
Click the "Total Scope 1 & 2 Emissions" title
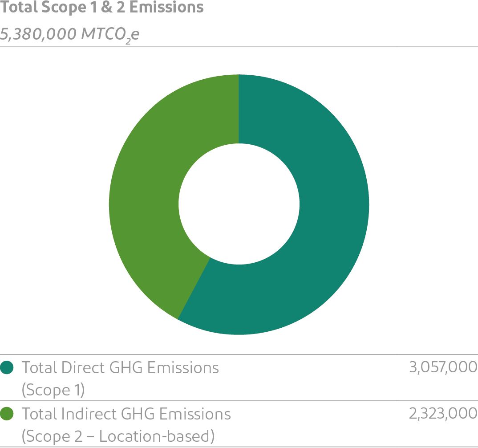(102, 8)
